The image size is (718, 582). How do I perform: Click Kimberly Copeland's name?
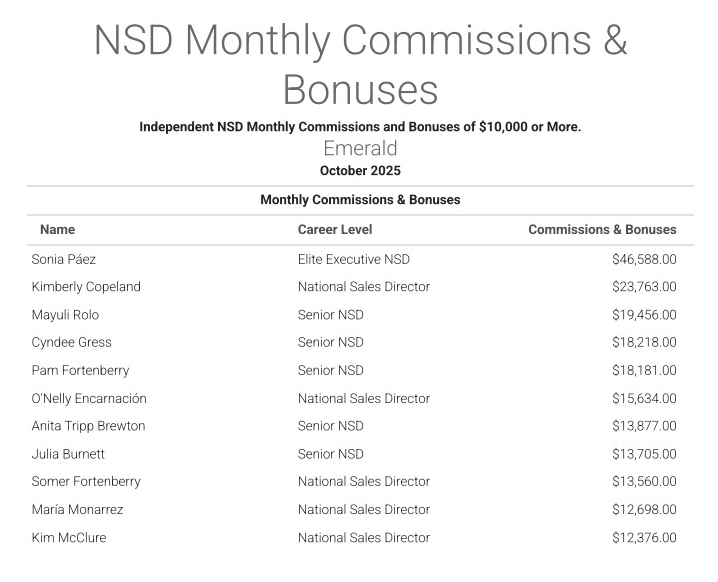coord(86,287)
